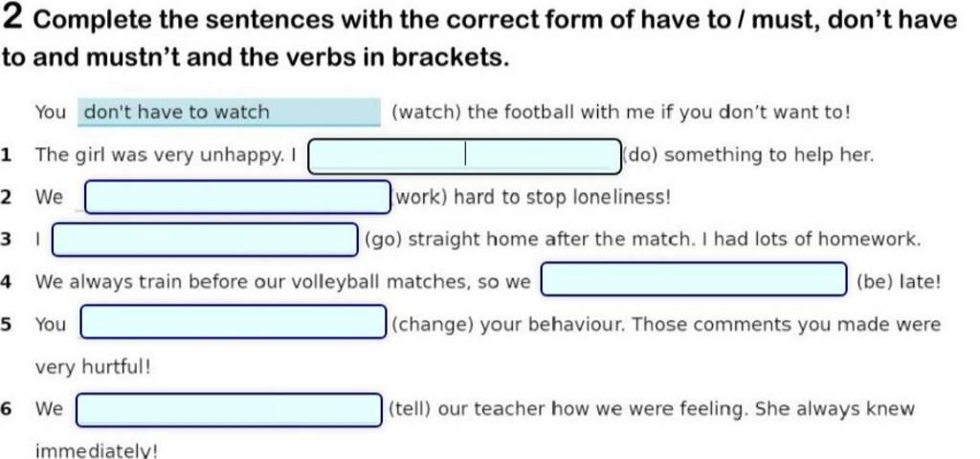The image size is (980, 459).
Task: Click the sentence number 6 label
Action: (x=7, y=409)
